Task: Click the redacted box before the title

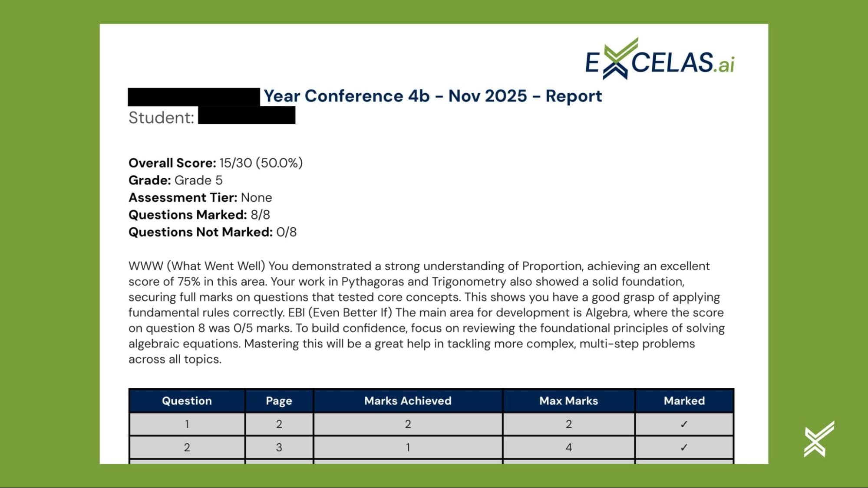Action: click(x=194, y=97)
